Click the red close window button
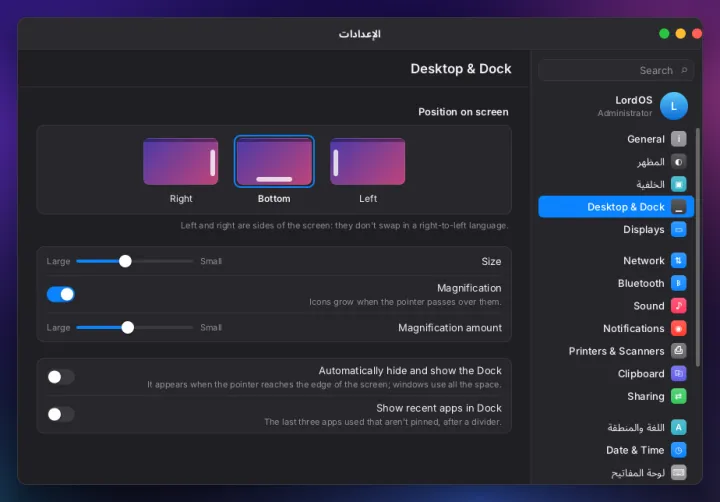This screenshot has height=502, width=720. [697, 34]
